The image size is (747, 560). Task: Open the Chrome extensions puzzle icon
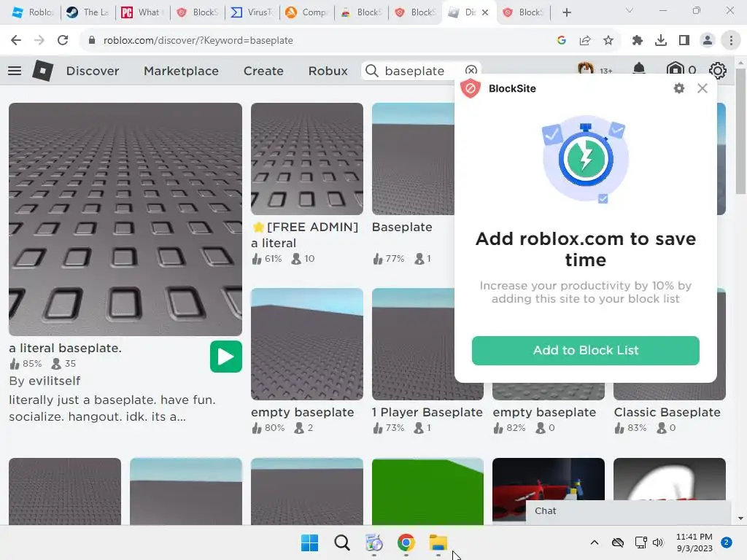(638, 41)
